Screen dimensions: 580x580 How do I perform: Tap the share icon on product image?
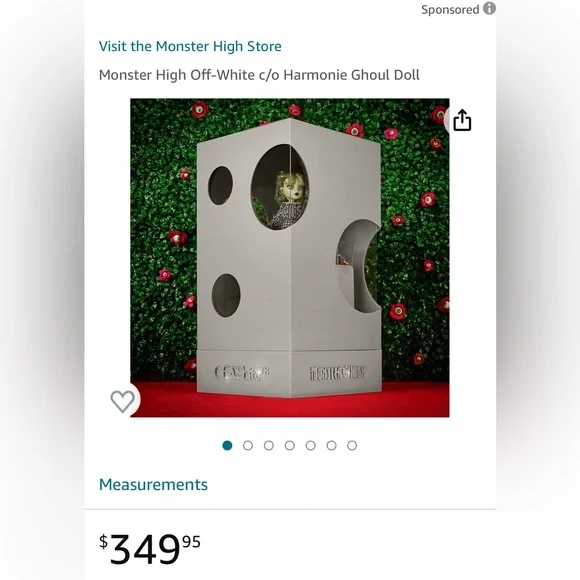(462, 120)
